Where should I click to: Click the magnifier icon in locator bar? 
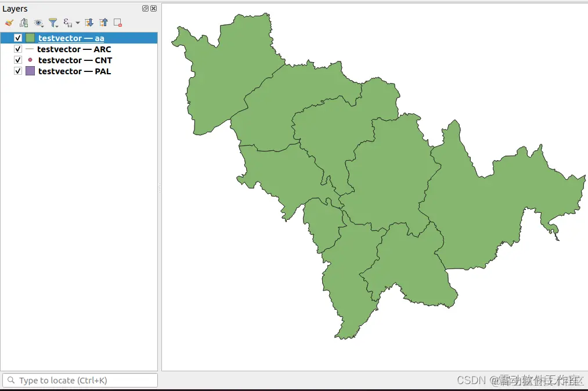(11, 380)
